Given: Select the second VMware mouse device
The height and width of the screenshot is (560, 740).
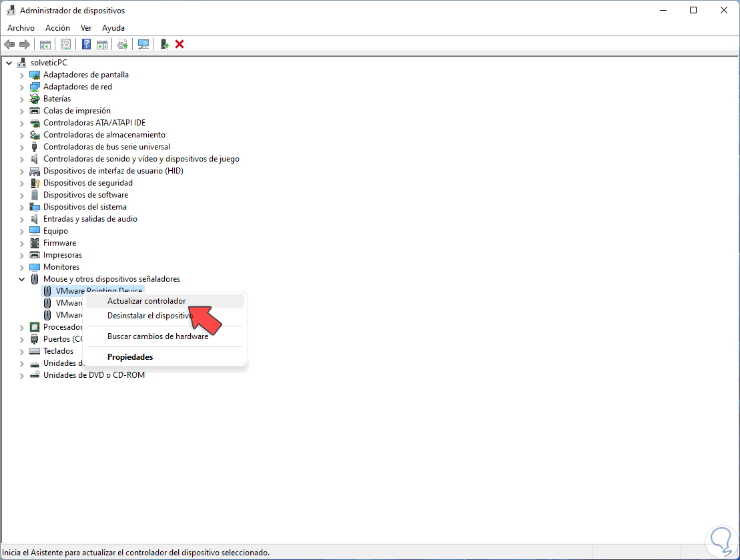Looking at the screenshot, I should pos(69,302).
